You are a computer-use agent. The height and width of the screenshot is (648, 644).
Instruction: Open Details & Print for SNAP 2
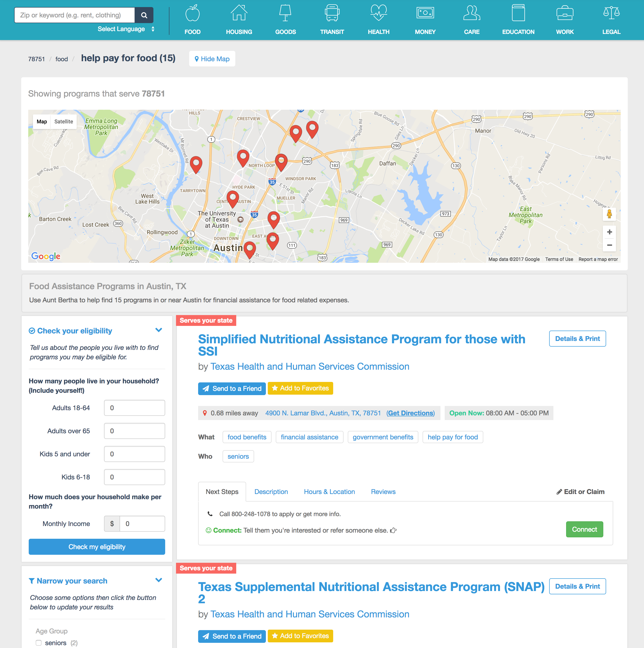pyautogui.click(x=577, y=586)
